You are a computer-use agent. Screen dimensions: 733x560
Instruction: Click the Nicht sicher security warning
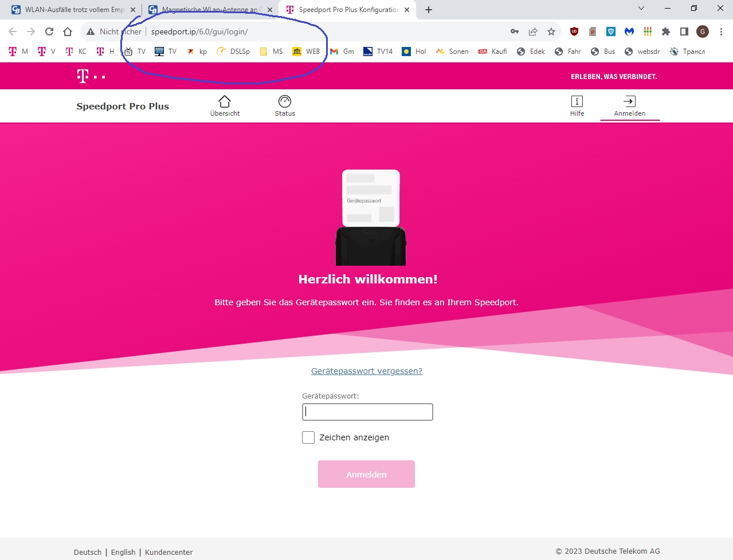(x=114, y=31)
